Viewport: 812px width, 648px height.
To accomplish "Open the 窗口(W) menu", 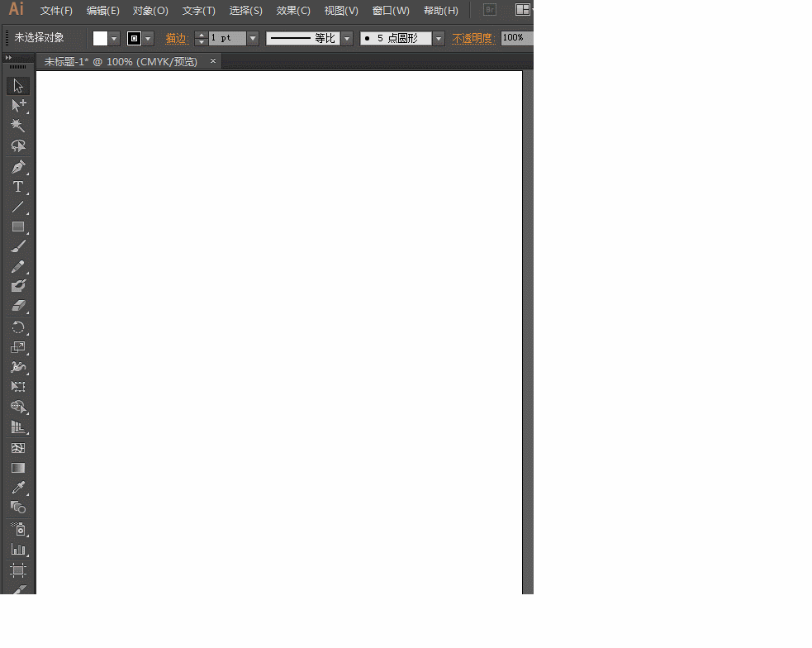I will [x=390, y=10].
